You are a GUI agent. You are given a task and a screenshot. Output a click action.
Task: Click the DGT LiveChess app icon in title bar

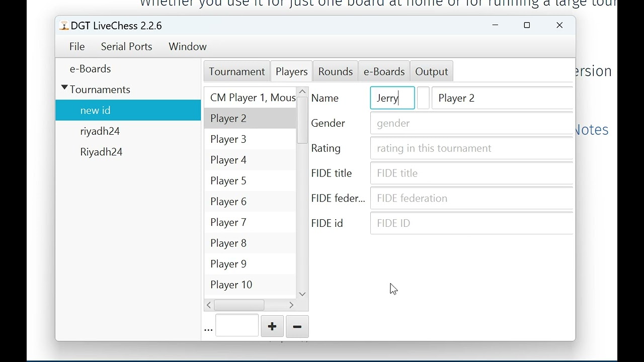[x=64, y=26]
